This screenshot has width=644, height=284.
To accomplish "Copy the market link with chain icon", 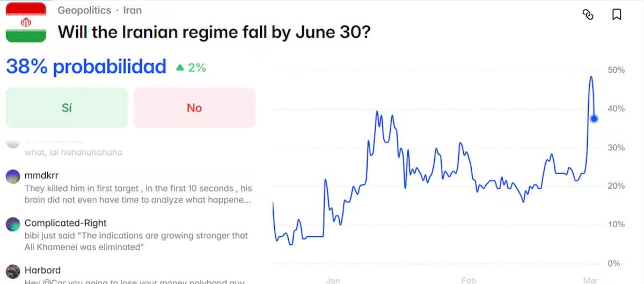I will click(x=588, y=15).
